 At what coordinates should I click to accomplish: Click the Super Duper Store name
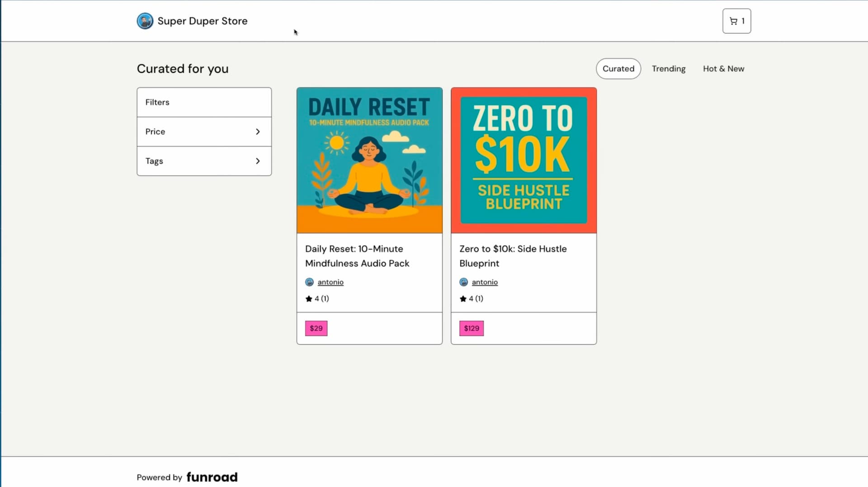[202, 21]
